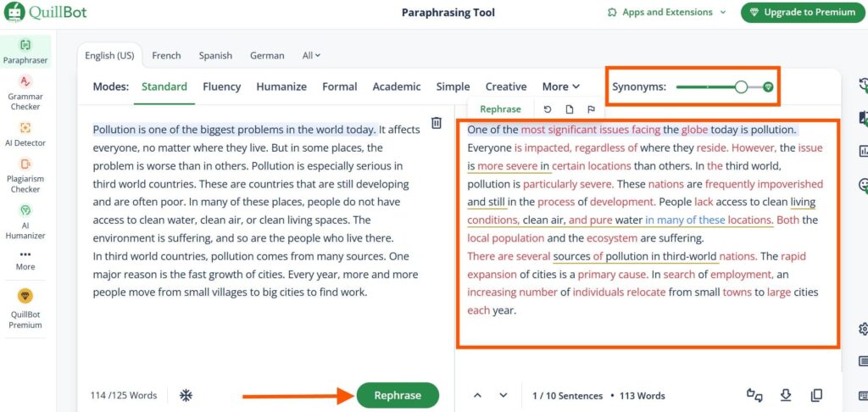Click the compare modes icon below output
The image size is (868, 412).
tap(754, 395)
